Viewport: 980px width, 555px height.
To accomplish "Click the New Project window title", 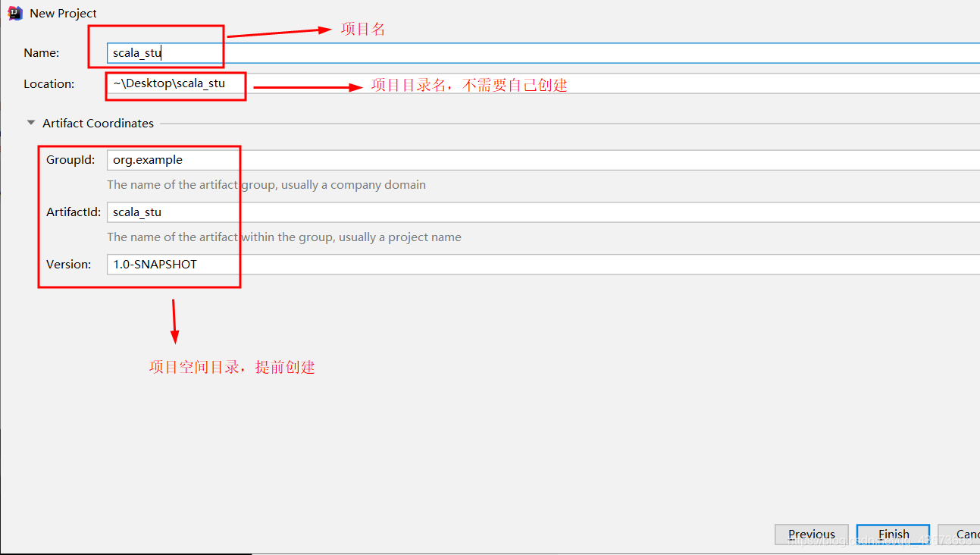I will 64,14.
